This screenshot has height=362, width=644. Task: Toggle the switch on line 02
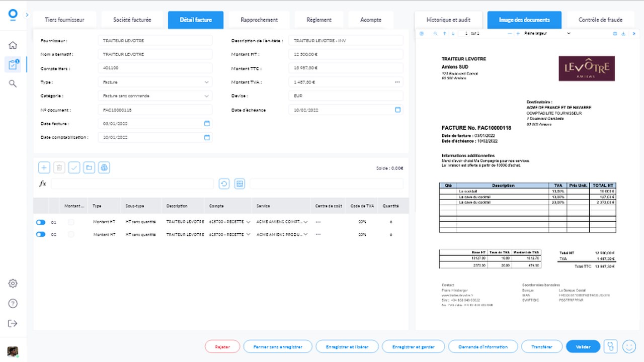41,234
